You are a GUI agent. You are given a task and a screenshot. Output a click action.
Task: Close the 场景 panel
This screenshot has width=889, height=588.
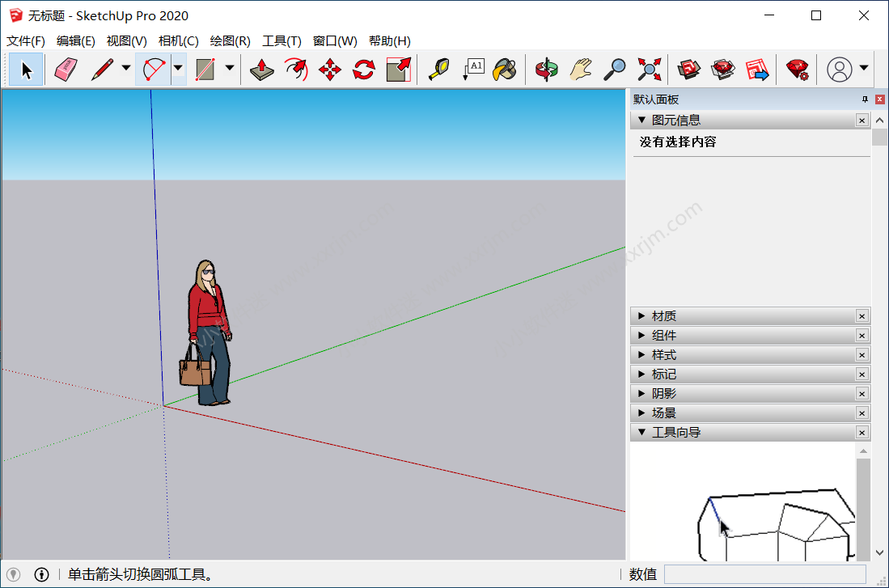(861, 412)
